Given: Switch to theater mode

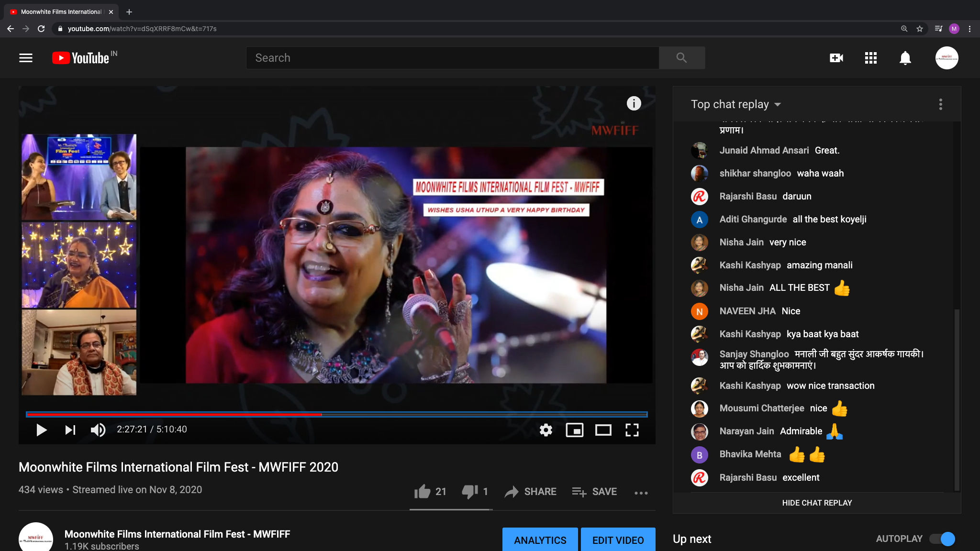Looking at the screenshot, I should tap(603, 430).
